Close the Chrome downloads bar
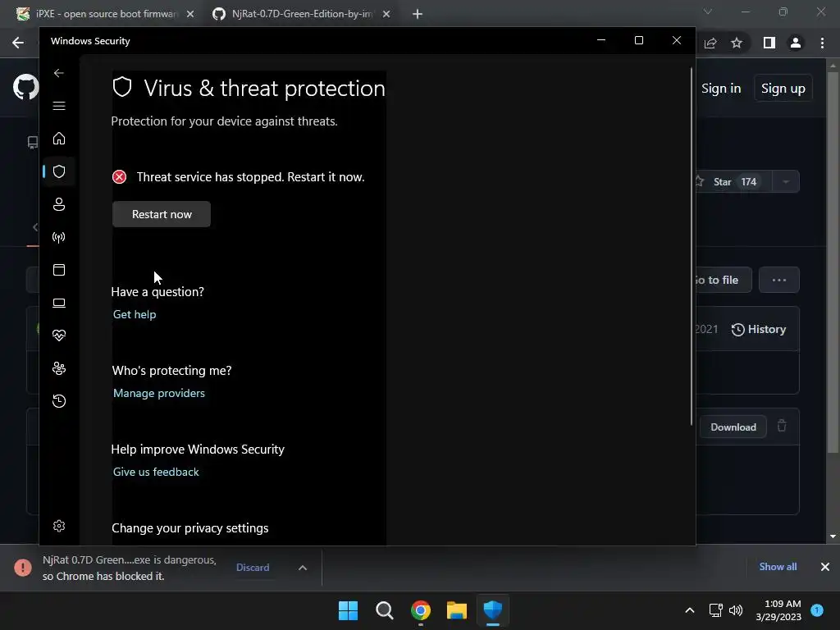 825,567
